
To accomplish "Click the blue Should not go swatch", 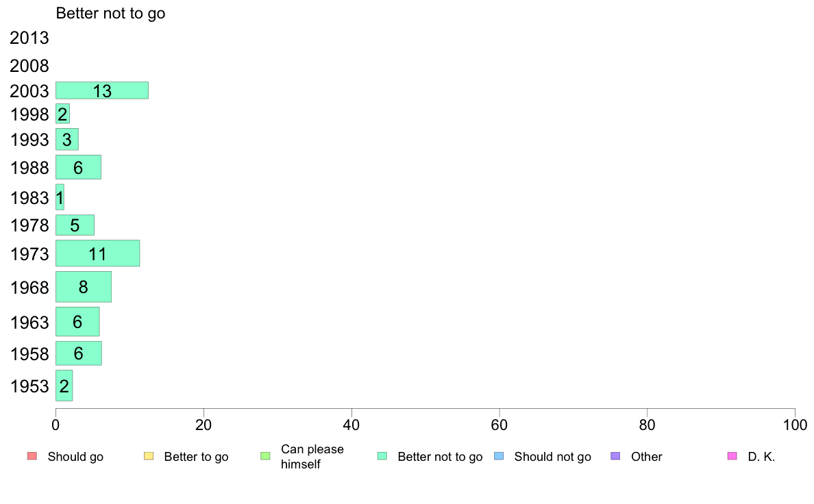I will pyautogui.click(x=499, y=456).
